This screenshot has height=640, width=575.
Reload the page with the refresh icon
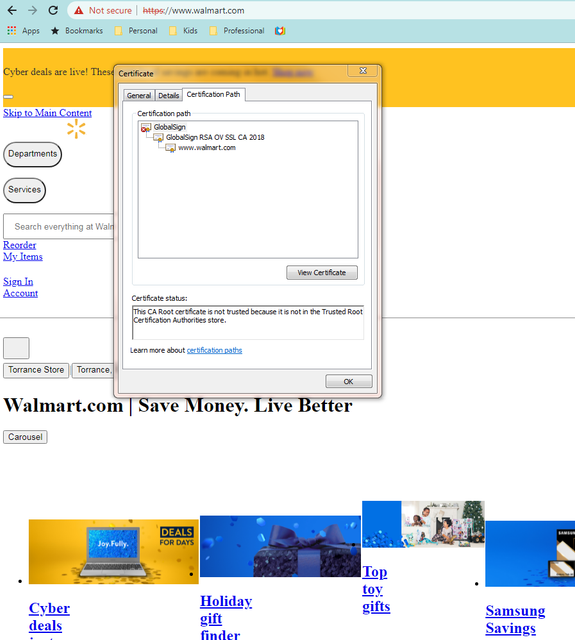(53, 10)
